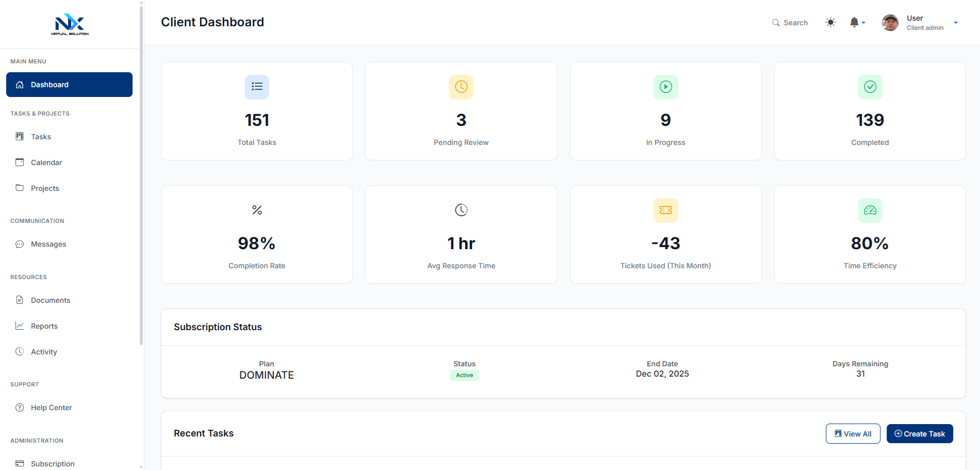Screen dimensions: 980x470
Task: Select Dashboard in the main menu
Action: (x=49, y=84)
